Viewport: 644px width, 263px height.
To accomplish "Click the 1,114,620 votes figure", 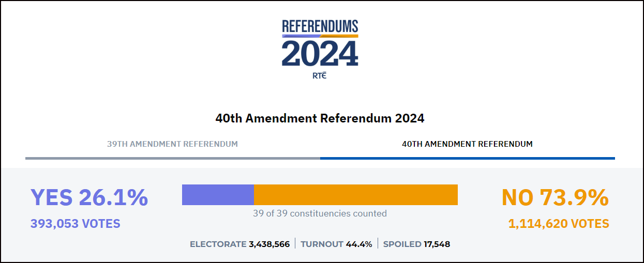I will point(559,224).
